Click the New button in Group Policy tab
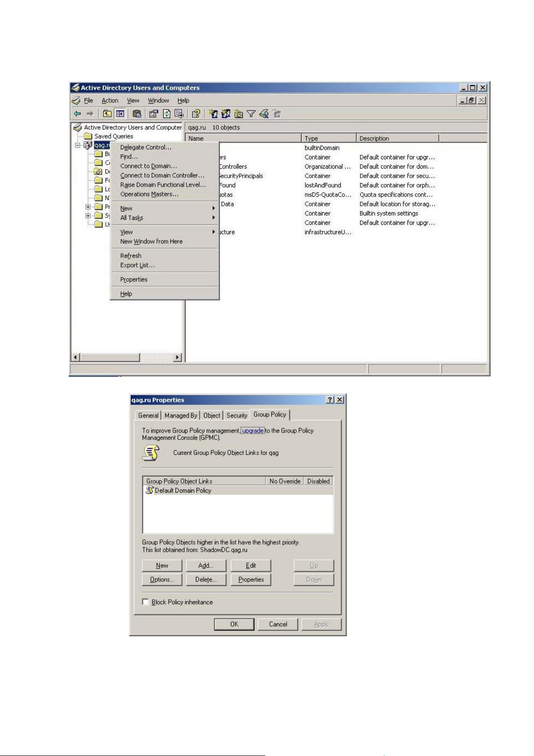 point(162,565)
